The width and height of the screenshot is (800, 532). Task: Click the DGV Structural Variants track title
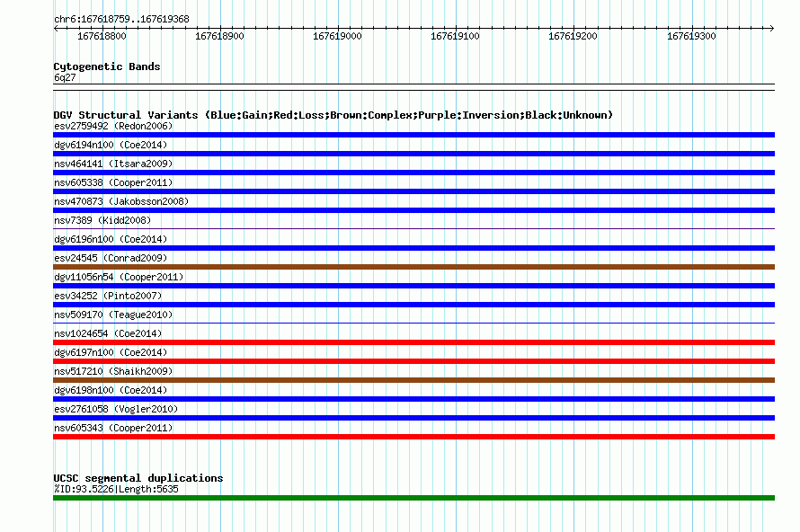coord(333,115)
